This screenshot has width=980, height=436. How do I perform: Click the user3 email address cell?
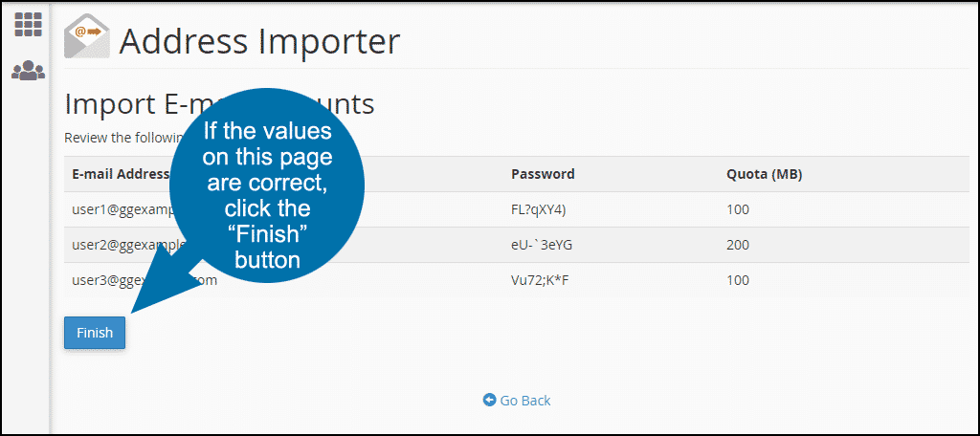(x=145, y=280)
